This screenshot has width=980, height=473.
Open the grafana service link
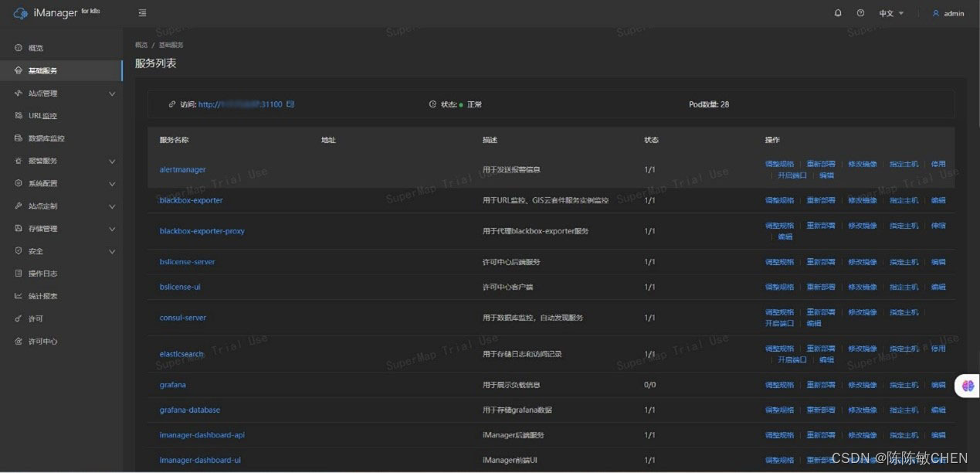(x=173, y=385)
